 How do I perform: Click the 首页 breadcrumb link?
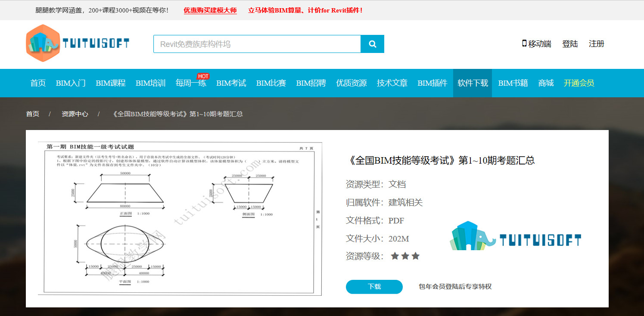point(32,114)
